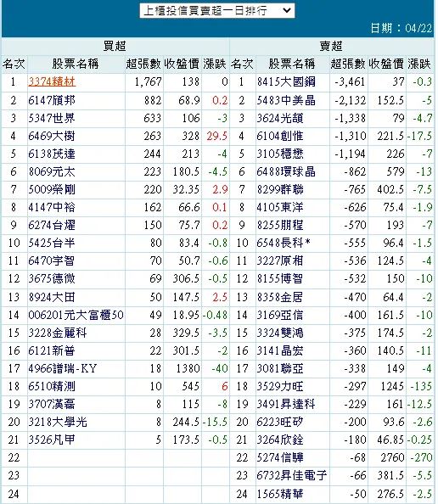Open the 3324雙鴻 stock link

[x=280, y=333]
